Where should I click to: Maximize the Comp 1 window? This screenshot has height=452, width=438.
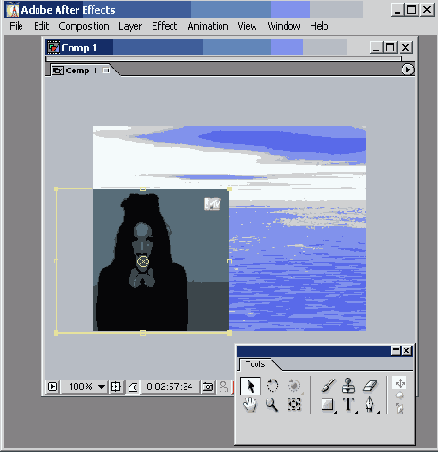(x=390, y=47)
